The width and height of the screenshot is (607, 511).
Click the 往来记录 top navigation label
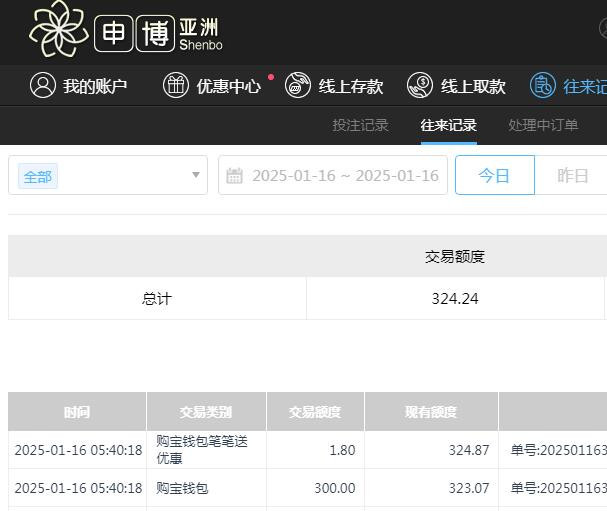point(585,86)
